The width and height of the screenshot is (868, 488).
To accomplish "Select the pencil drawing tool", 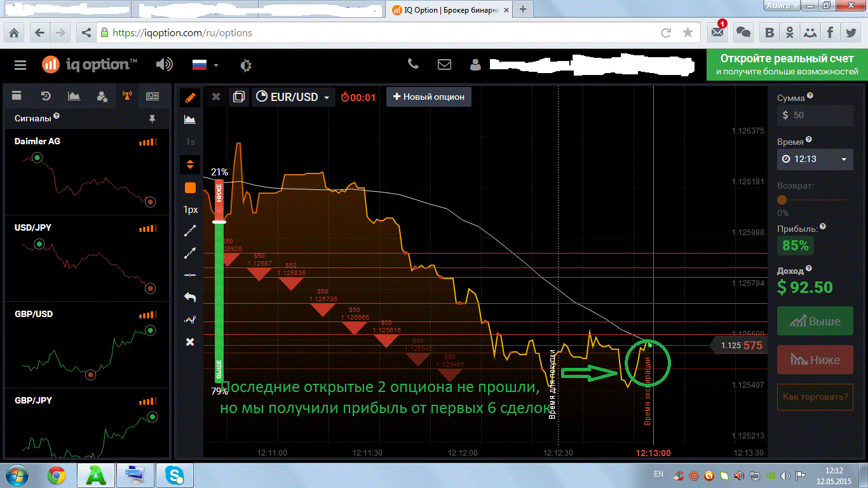I will 189,97.
